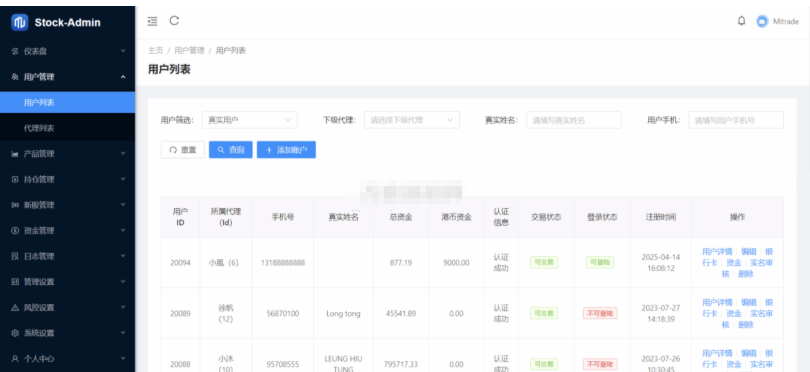Screen dimensions: 810x372
Task: Click the 资金管理 coin icon in sidebar
Action: pyautogui.click(x=15, y=230)
